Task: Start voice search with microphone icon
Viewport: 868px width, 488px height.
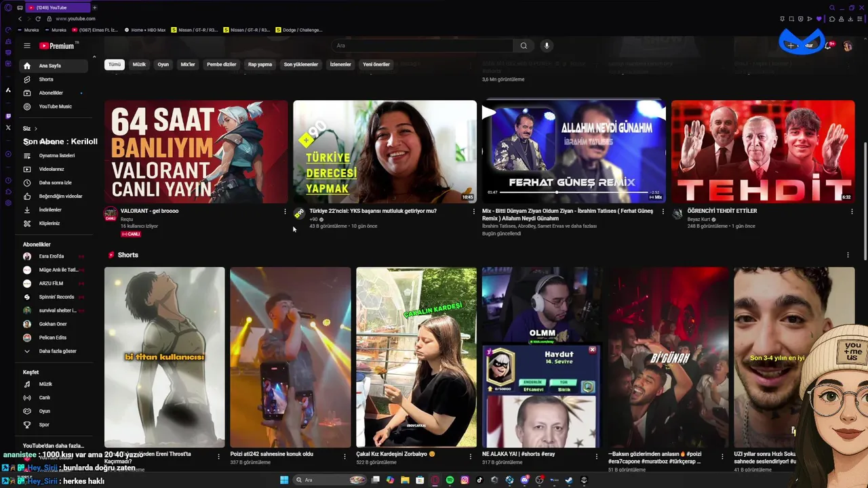Action: (547, 45)
